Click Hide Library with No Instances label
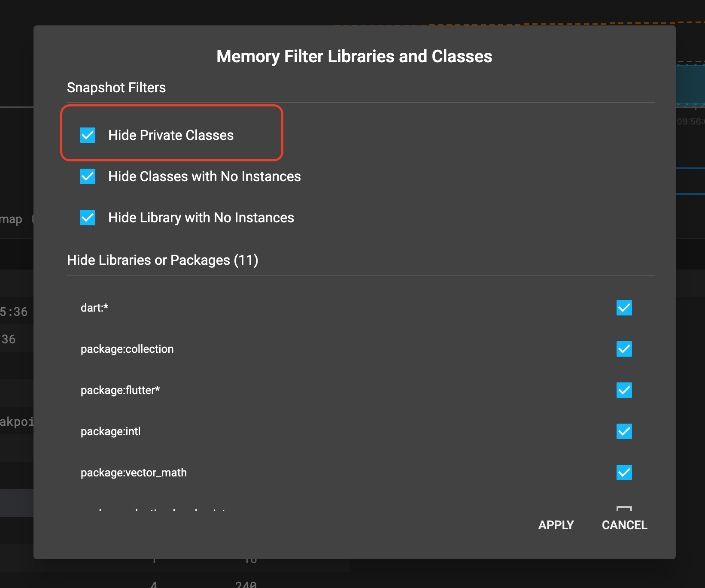 click(x=201, y=218)
